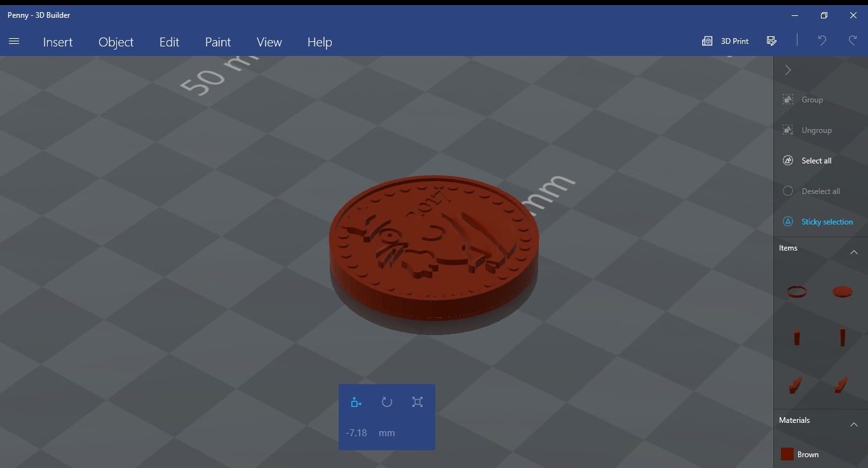The width and height of the screenshot is (868, 468).
Task: Restore down the 3D Builder window
Action: (x=824, y=15)
